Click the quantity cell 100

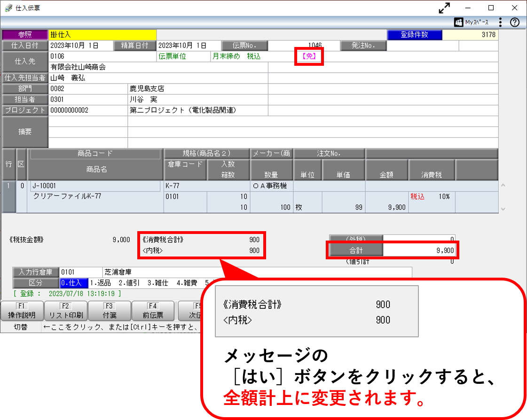[x=272, y=207]
